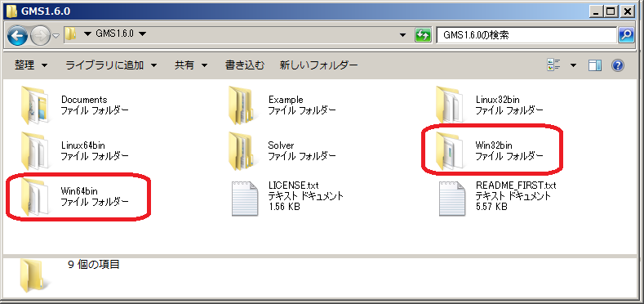Close the GMS1.6.0 window
Image resolution: width=644 pixels, height=304 pixels.
pyautogui.click(x=627, y=11)
